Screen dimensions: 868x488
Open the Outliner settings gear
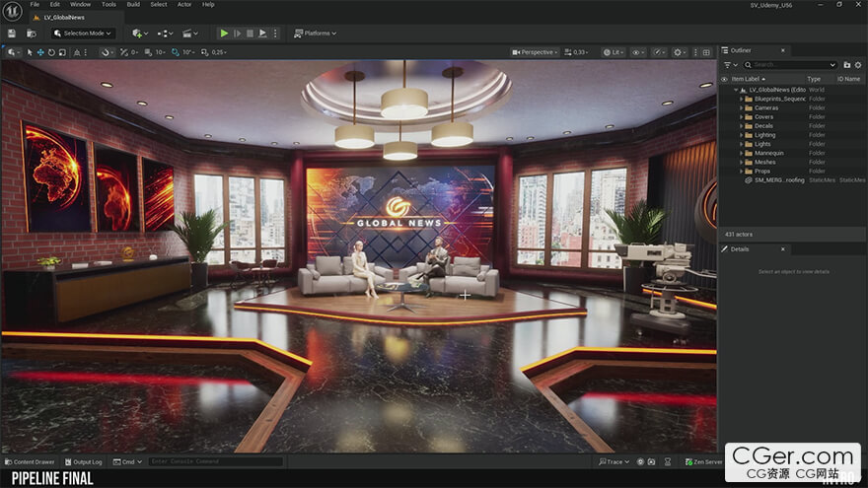858,65
